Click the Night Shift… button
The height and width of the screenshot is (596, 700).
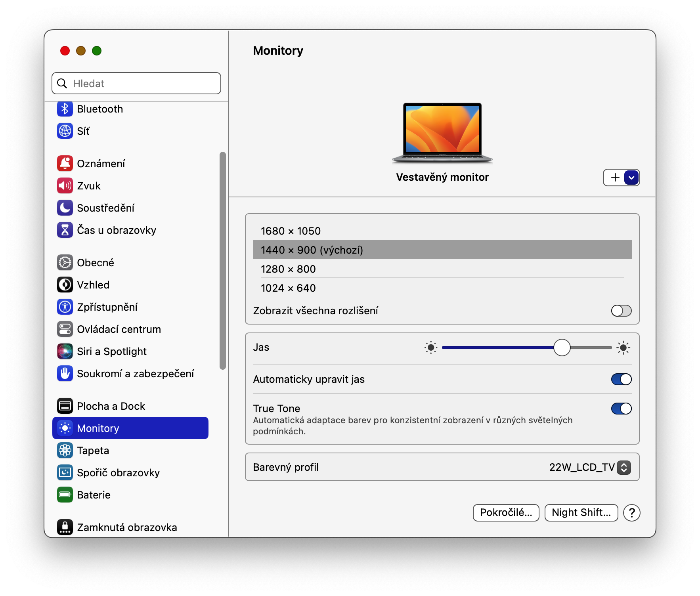pos(581,513)
